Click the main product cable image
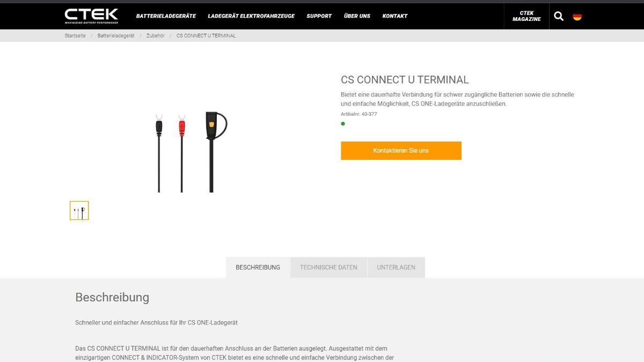 (191, 152)
